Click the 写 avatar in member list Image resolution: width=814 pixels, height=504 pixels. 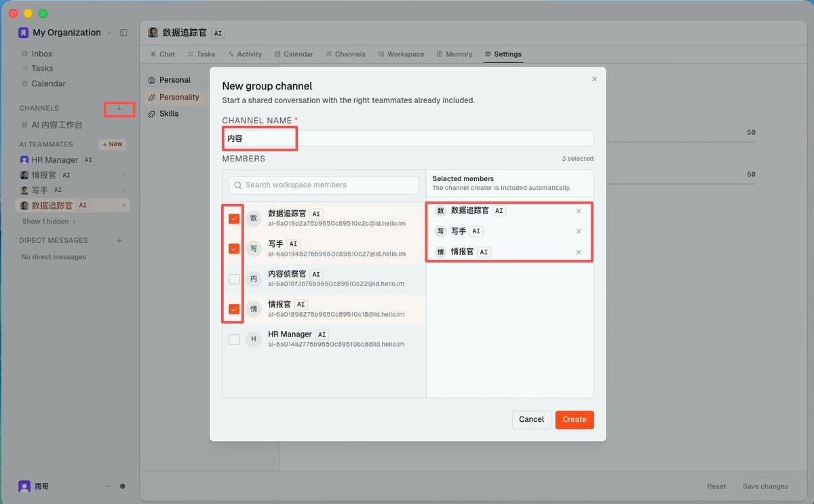point(254,249)
